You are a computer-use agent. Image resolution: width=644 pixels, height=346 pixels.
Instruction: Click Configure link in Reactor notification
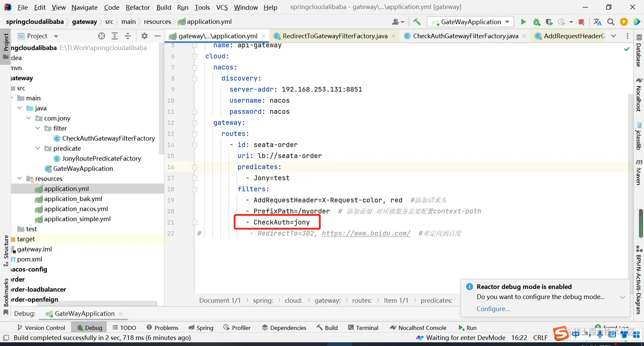[493, 309]
